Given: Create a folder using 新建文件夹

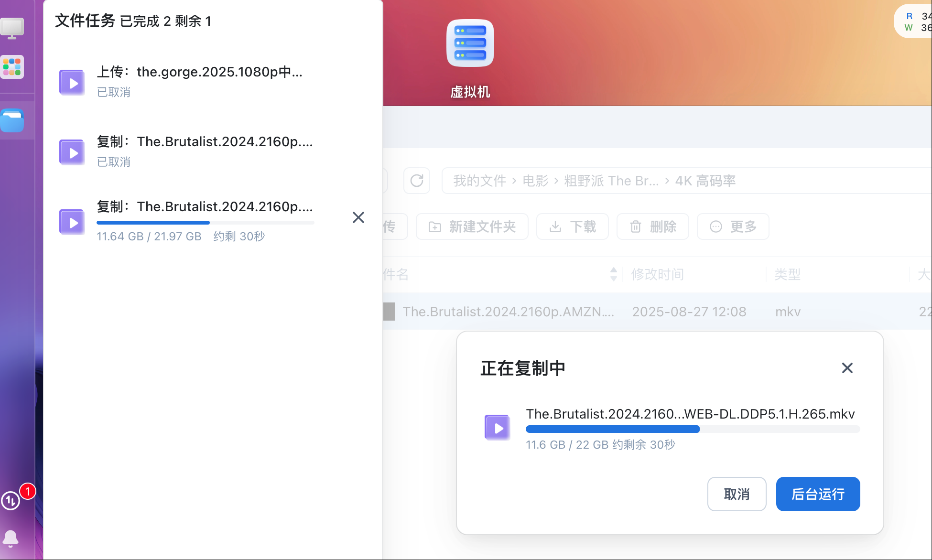Looking at the screenshot, I should (x=472, y=226).
